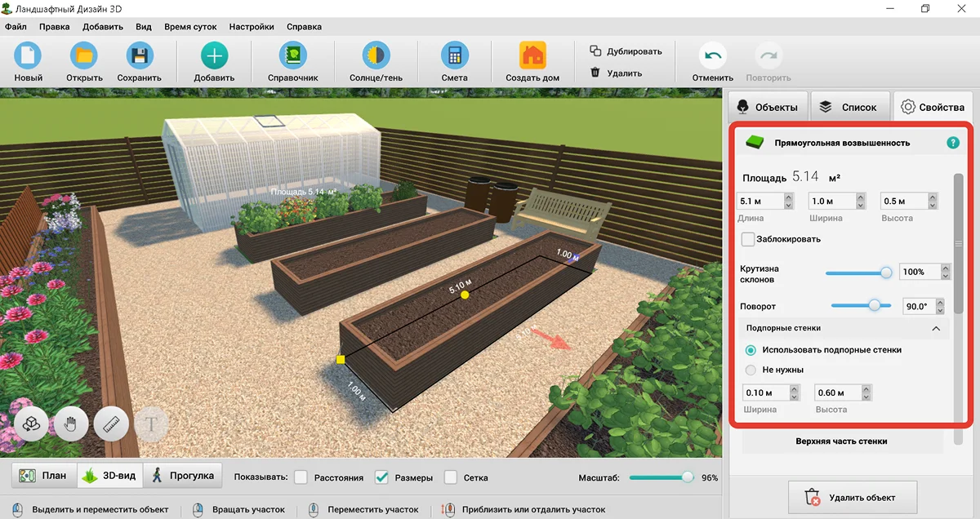
Task: Click the Отменить undo arrow
Action: point(712,56)
